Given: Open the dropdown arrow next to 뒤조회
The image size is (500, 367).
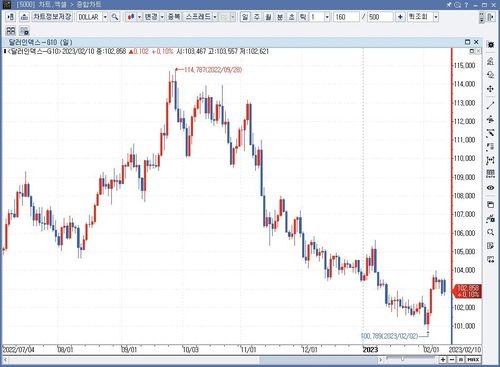Looking at the screenshot, I should [x=436, y=17].
